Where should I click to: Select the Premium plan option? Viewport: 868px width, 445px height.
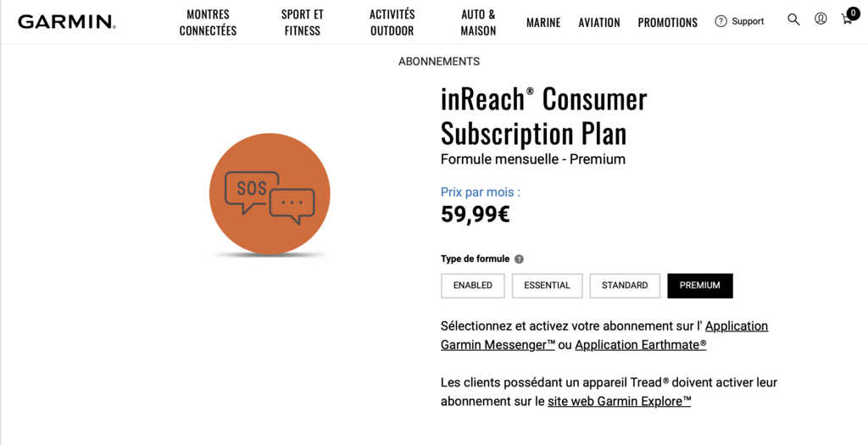coord(699,286)
